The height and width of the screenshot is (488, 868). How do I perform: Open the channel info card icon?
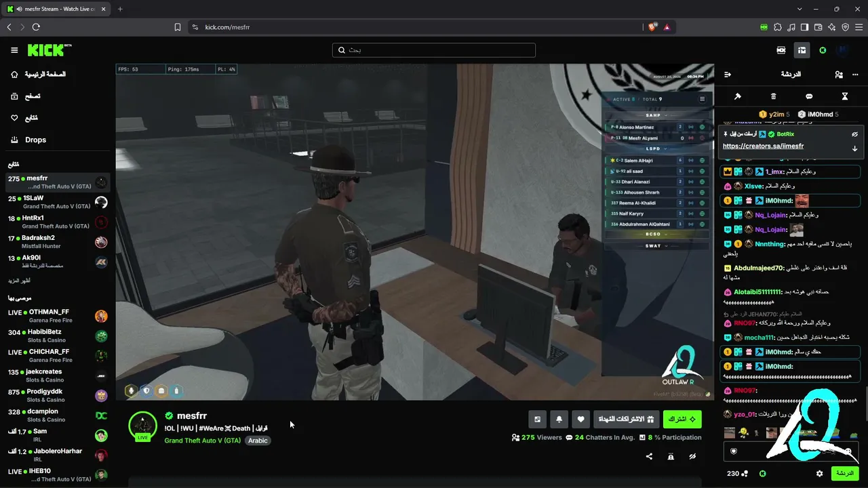[x=537, y=420]
